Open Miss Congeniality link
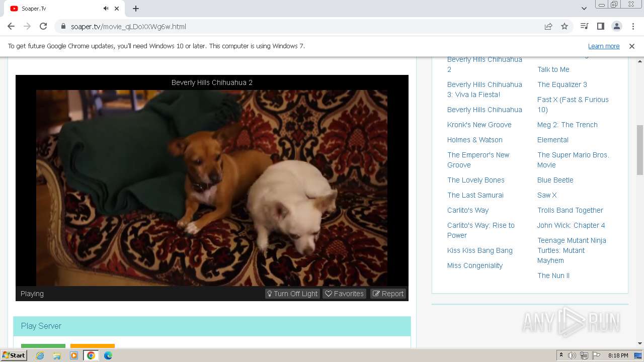Viewport: 644px width, 362px height. [x=474, y=265]
